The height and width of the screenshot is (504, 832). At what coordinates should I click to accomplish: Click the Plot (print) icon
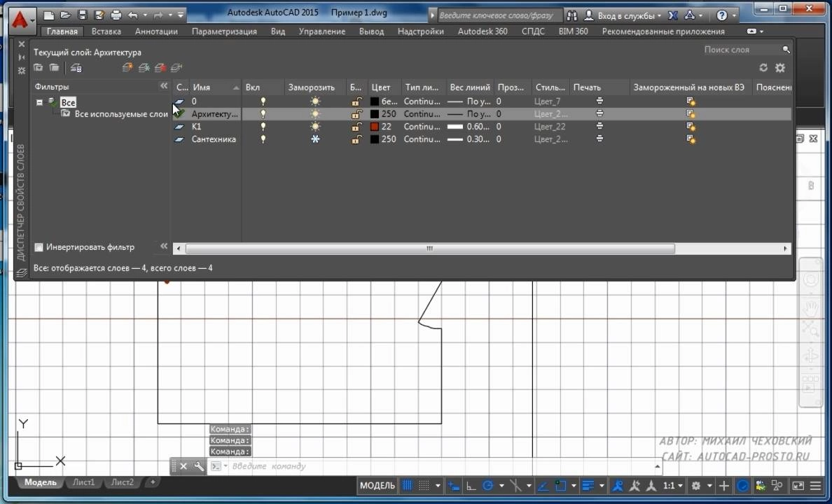pos(116,15)
